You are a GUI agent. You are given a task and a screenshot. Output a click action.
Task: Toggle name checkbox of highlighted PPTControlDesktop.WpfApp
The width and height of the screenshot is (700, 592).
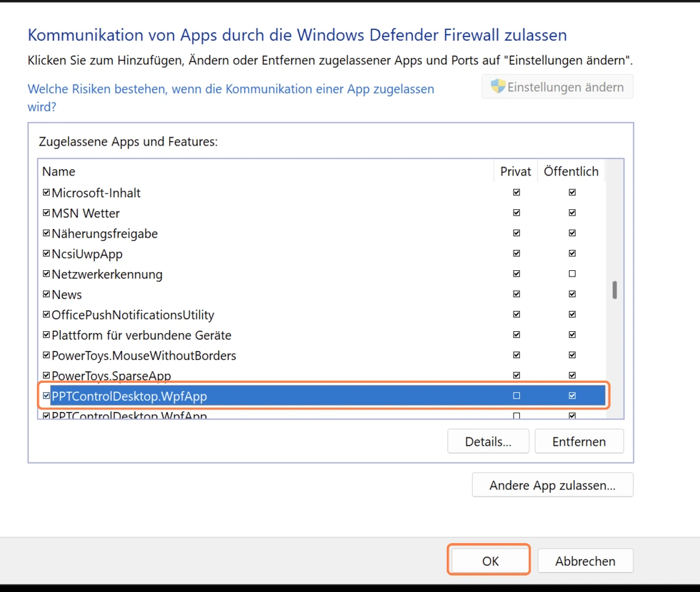[46, 396]
